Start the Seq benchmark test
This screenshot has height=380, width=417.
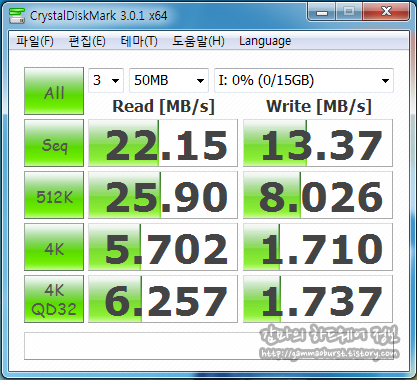(x=54, y=143)
